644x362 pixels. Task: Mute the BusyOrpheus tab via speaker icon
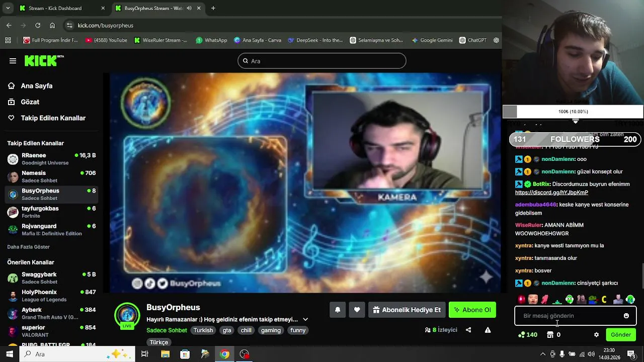tap(189, 8)
